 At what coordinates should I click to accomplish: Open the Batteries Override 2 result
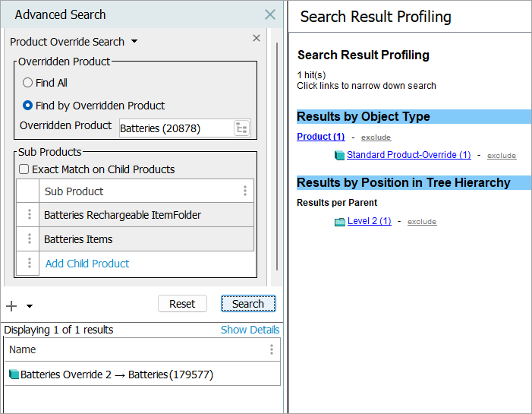pos(117,374)
